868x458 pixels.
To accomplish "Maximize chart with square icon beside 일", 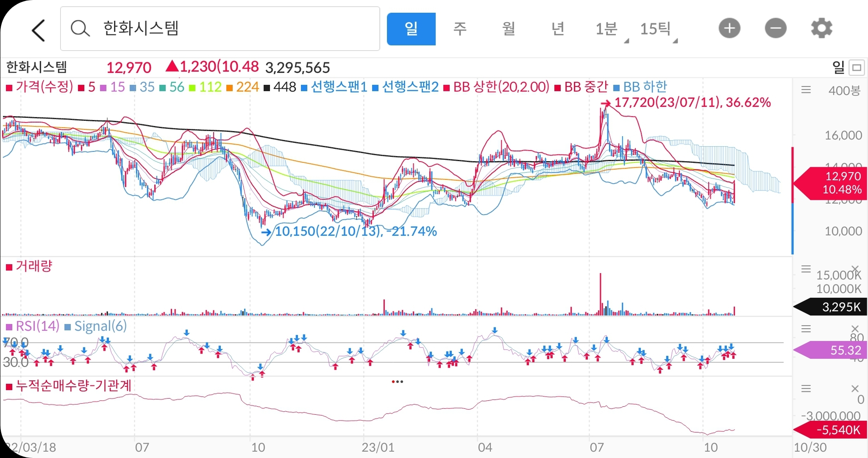I will tap(857, 67).
